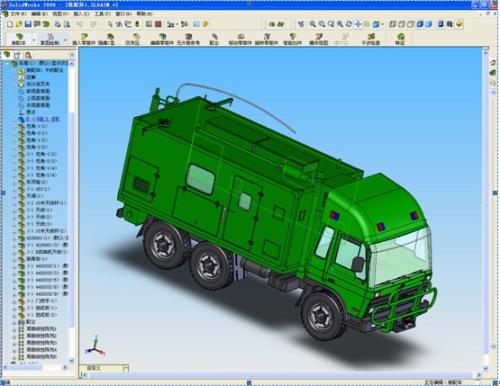
Task: Switch to PropertyManager tab
Action: pos(18,55)
